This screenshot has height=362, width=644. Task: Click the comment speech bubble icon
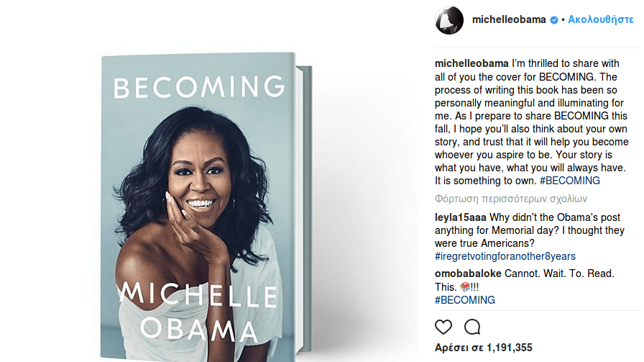(472, 327)
